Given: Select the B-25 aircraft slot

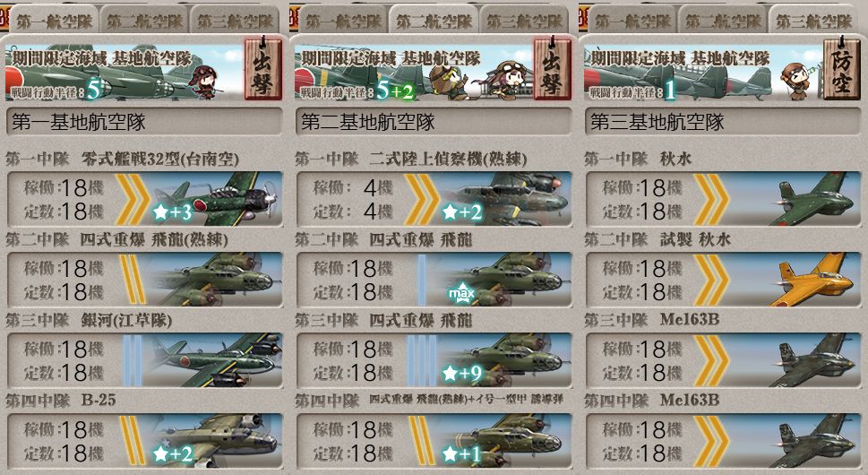Looking at the screenshot, I should (x=144, y=440).
